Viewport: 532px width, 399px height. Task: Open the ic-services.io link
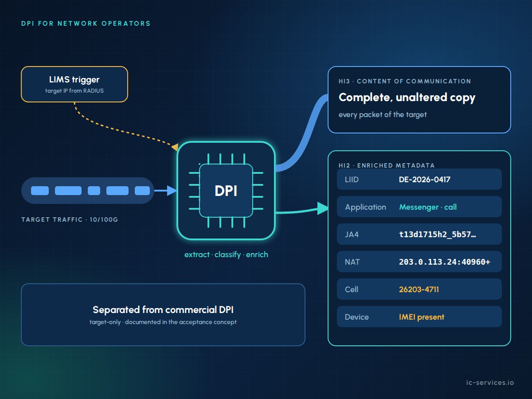490,382
